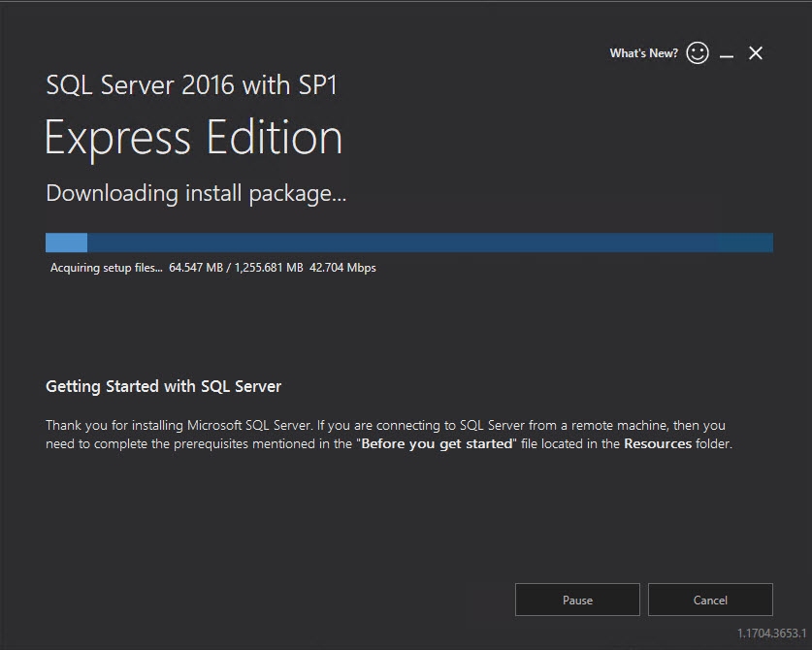Select the "Getting Started with SQL Server" heading
The image size is (812, 650).
coord(163,386)
